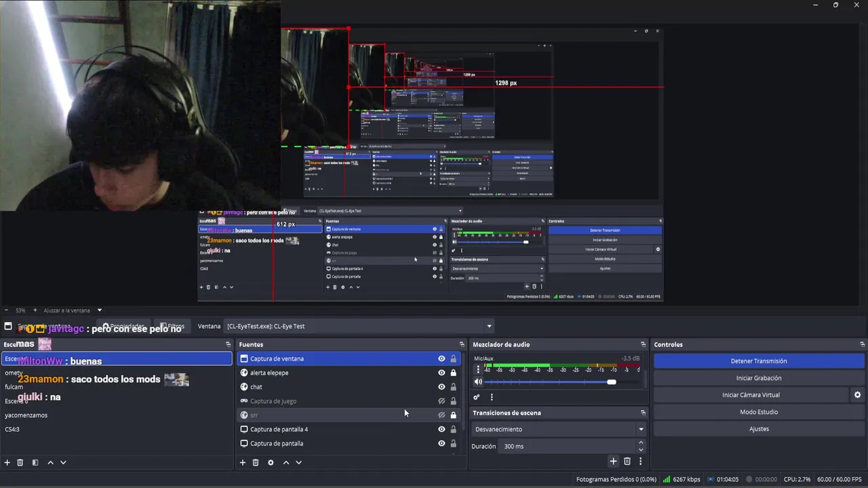Image resolution: width=868 pixels, height=488 pixels.
Task: Decrease the transition duration with the down arrow
Action: click(x=641, y=449)
